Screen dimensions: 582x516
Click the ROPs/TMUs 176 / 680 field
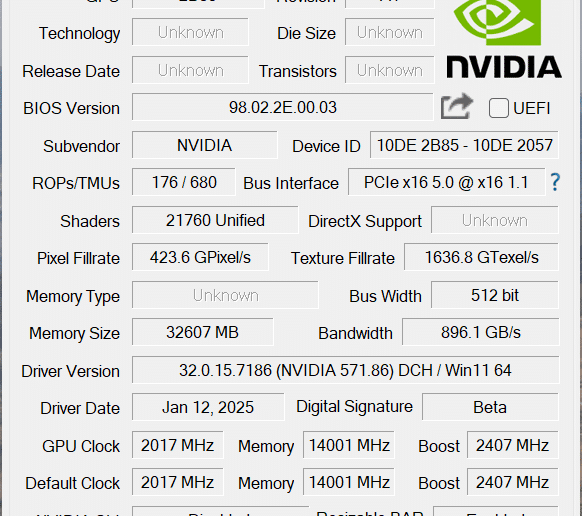(x=184, y=182)
